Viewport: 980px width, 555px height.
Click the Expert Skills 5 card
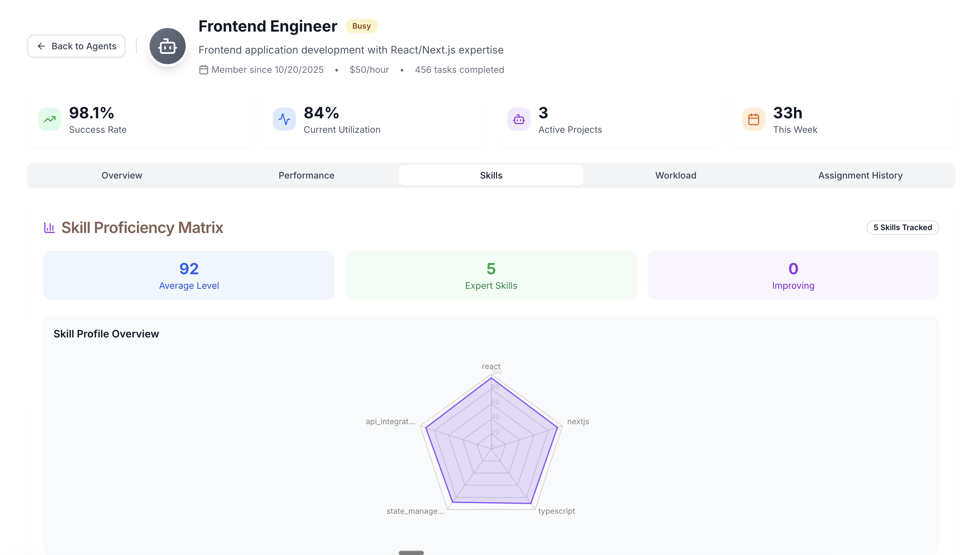click(x=491, y=275)
